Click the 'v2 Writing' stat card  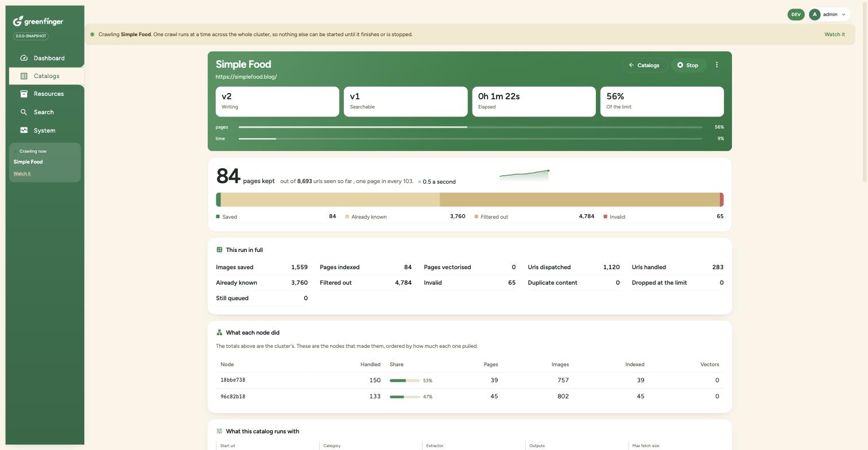tap(277, 102)
